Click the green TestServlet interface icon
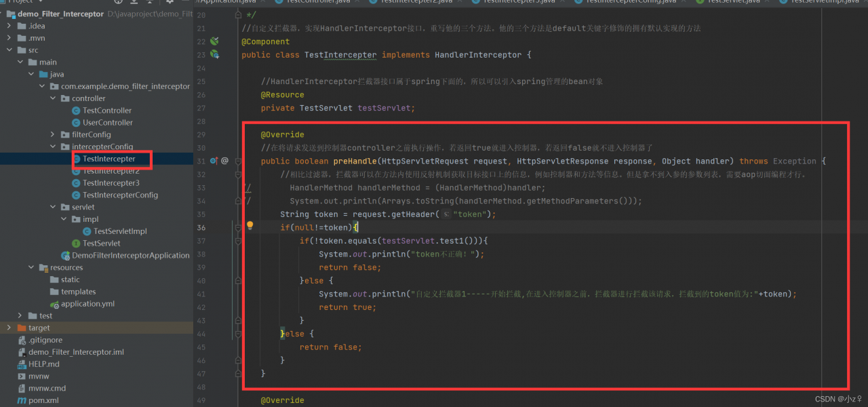 tap(76, 244)
